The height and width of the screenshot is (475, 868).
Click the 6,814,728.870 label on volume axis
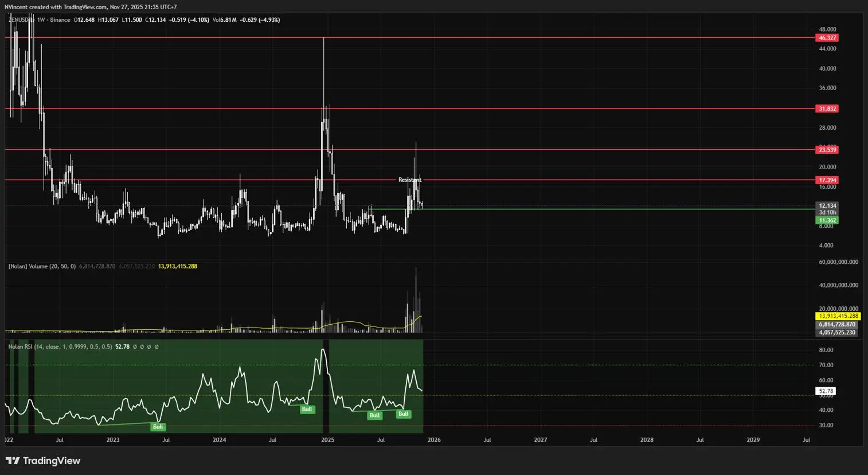(x=837, y=325)
